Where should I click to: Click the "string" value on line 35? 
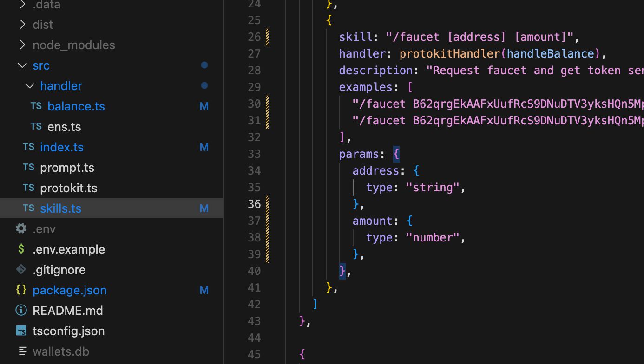pos(433,187)
